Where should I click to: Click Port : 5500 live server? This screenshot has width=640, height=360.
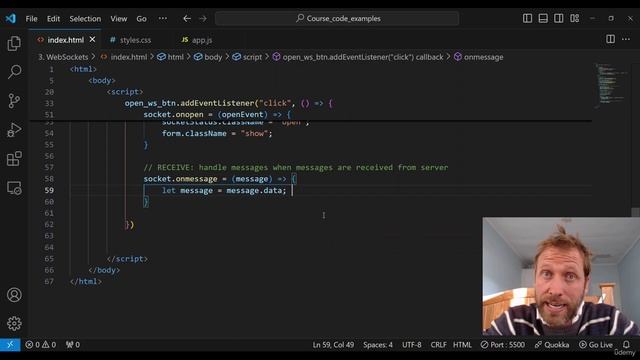click(502, 344)
